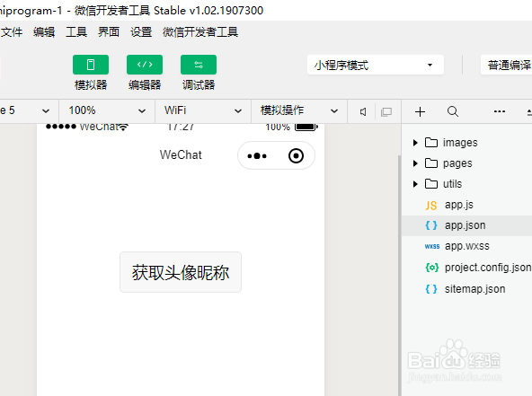Screen dimensions: 532x396
Task: Open app.json in the file tree
Action: coord(467,225)
